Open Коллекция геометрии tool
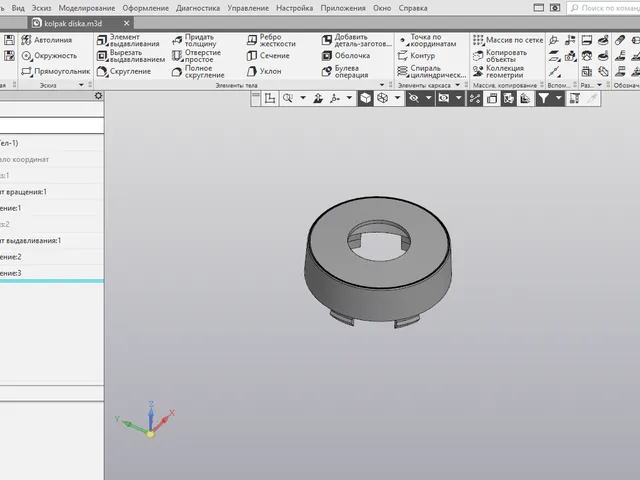 (498, 71)
